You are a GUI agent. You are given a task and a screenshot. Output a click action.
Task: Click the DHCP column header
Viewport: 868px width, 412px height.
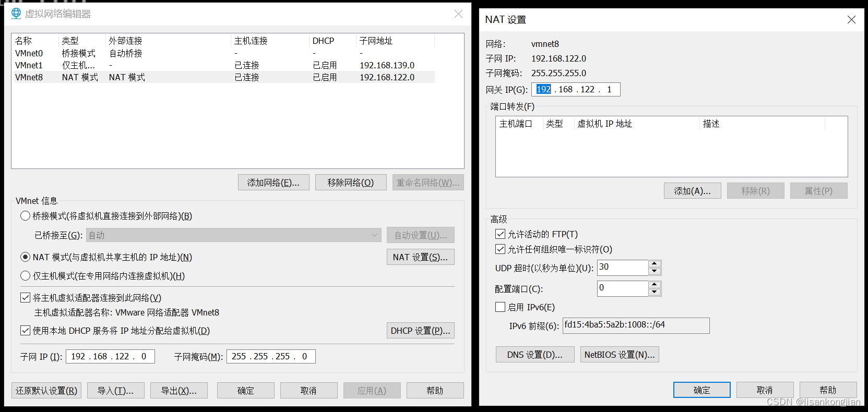click(x=333, y=41)
